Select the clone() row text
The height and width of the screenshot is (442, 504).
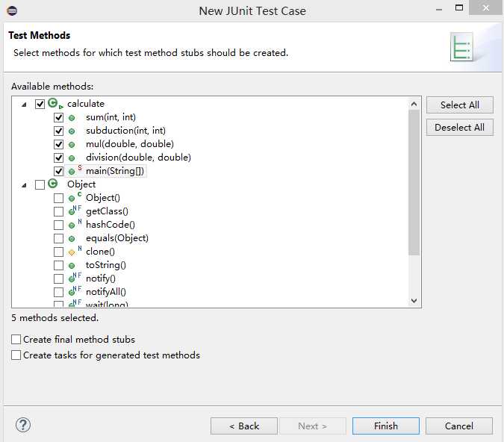coord(100,252)
